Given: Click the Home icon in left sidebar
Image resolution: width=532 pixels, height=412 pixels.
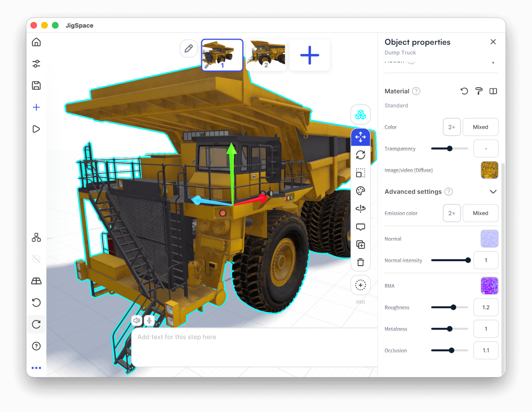Looking at the screenshot, I should point(36,42).
